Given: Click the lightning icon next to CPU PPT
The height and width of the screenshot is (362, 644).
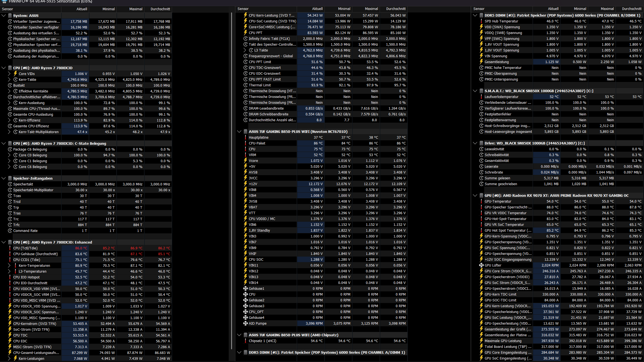Looking at the screenshot, I should coord(245,33).
